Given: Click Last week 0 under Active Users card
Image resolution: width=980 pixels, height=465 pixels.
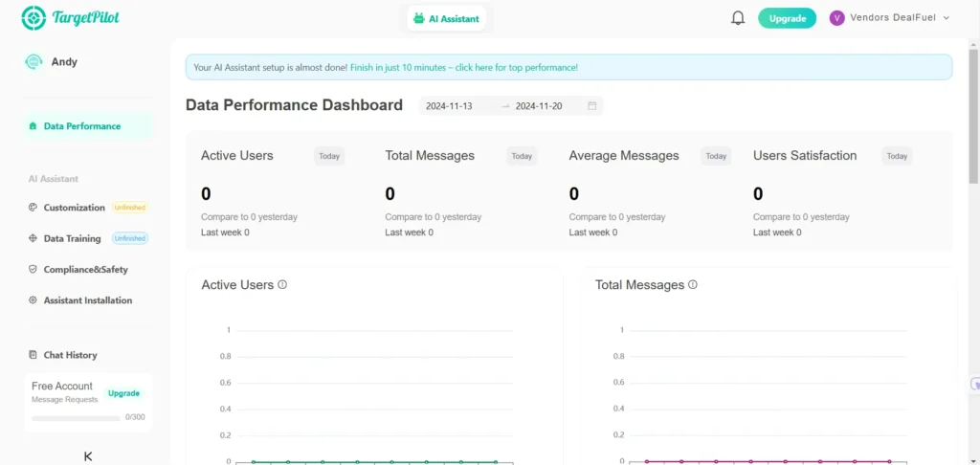Looking at the screenshot, I should pyautogui.click(x=225, y=232).
